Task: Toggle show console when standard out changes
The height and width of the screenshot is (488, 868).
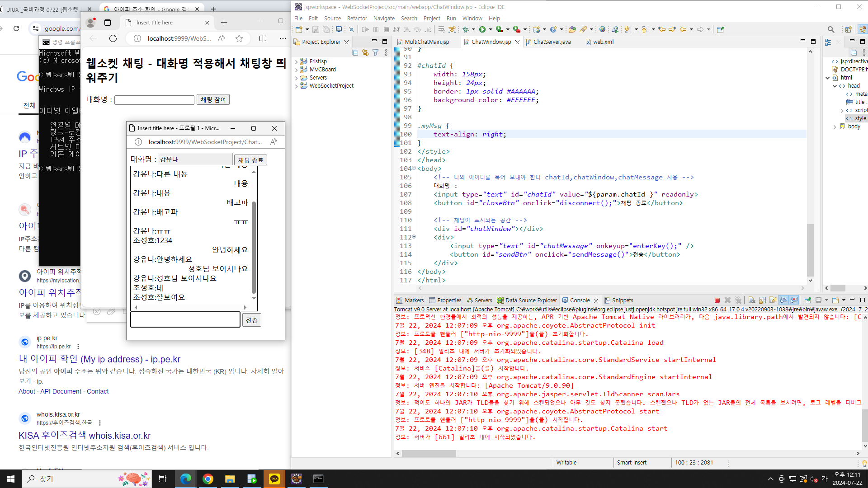Action: 783,300
